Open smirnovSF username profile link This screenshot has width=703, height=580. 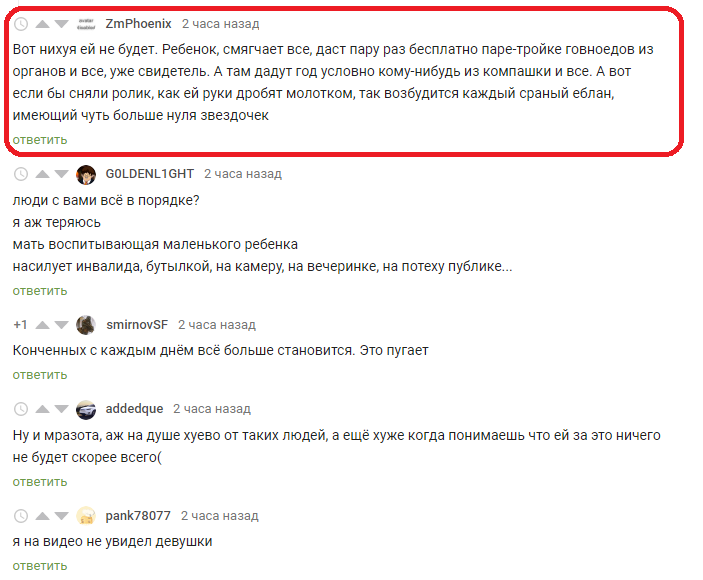(x=137, y=325)
